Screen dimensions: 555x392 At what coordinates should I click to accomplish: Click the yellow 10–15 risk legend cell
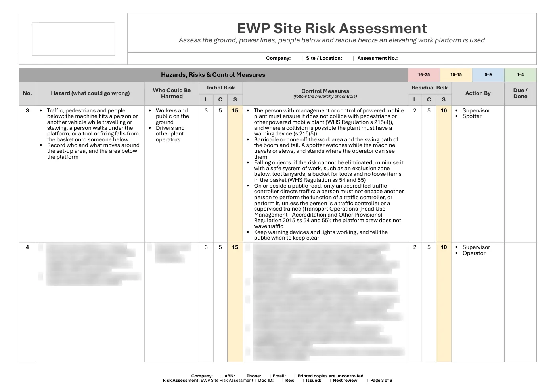456,74
